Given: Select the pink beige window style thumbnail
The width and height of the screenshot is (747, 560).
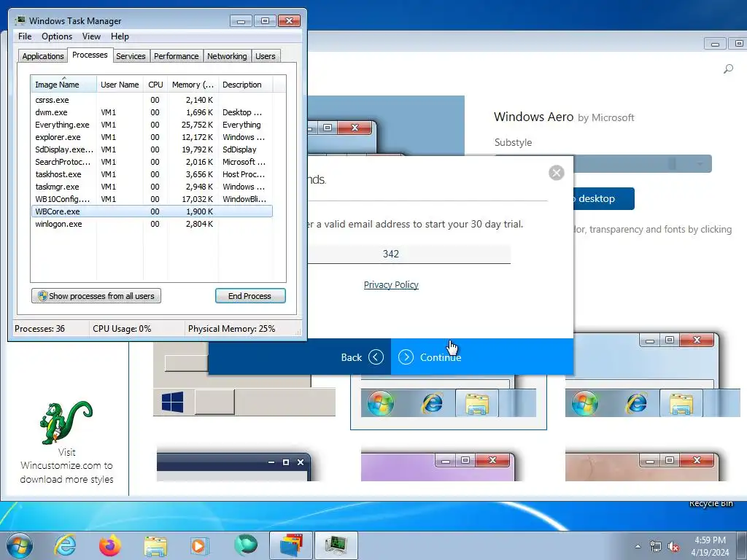Looking at the screenshot, I should 642,467.
